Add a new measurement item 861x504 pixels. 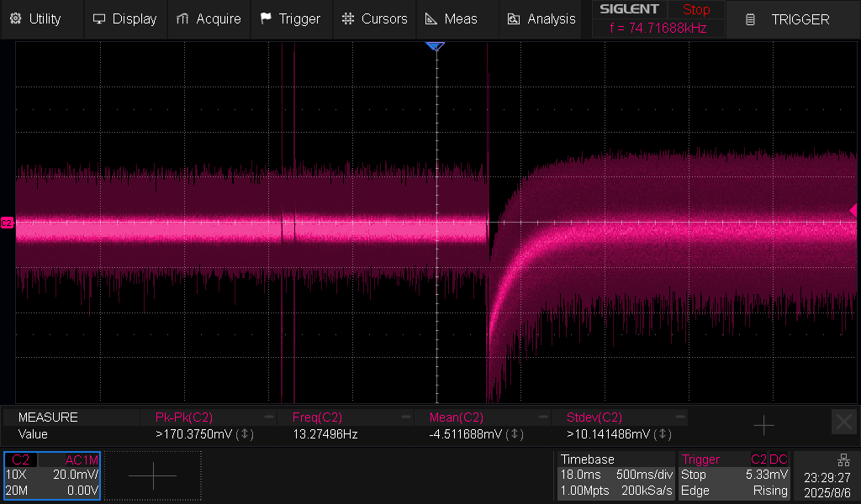pyautogui.click(x=763, y=426)
